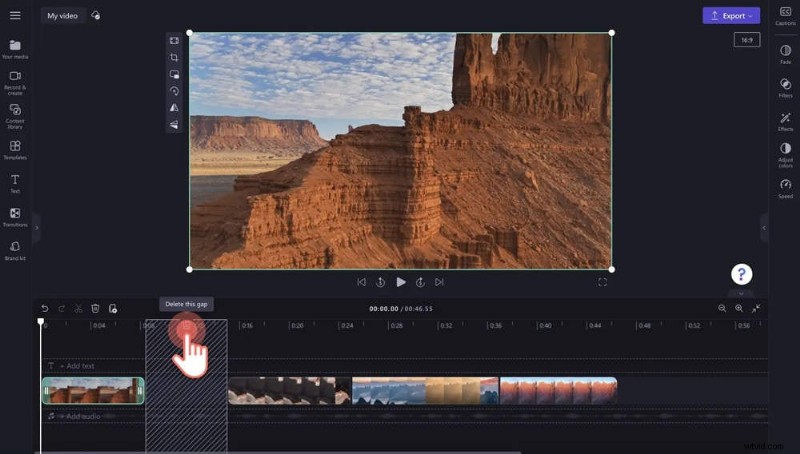Click the Delete trash icon
The image size is (800, 454).
pyautogui.click(x=95, y=308)
